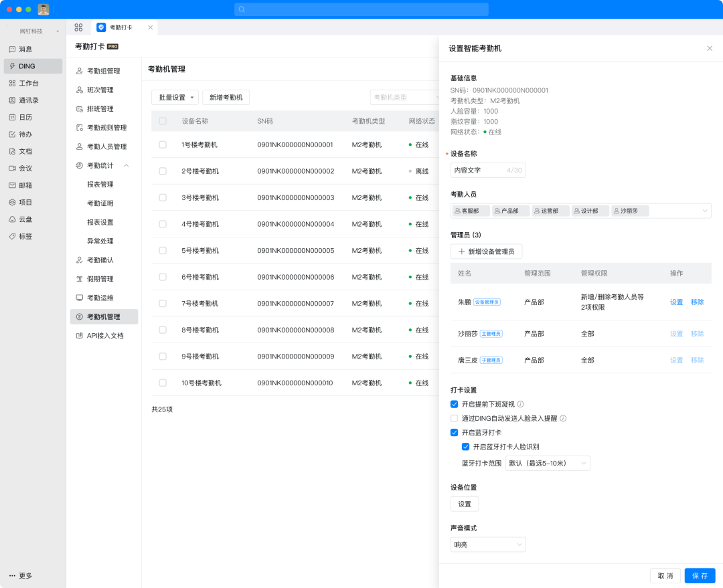723x588 pixels.
Task: Open 云盘 cloud drive icon
Action: [13, 219]
